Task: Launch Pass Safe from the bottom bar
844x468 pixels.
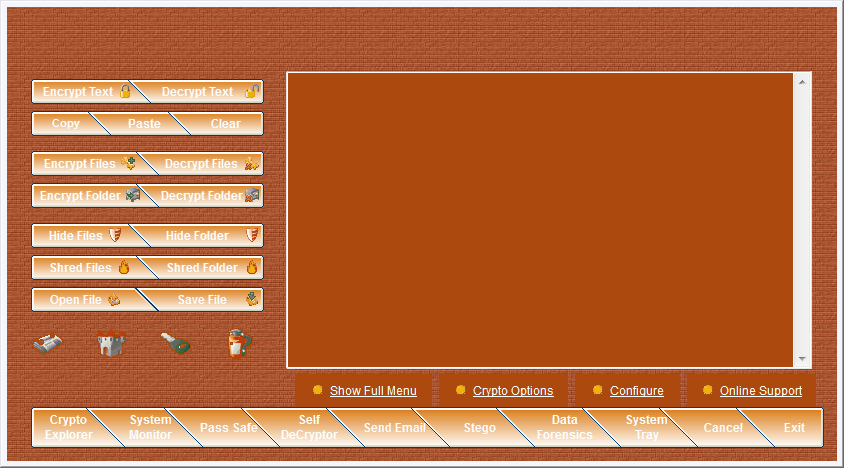Action: (228, 428)
